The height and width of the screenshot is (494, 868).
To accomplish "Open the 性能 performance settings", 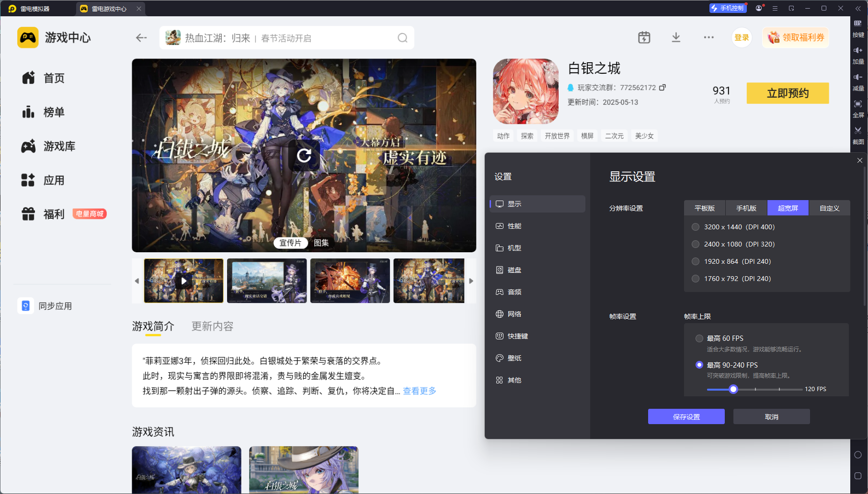I will coord(537,226).
